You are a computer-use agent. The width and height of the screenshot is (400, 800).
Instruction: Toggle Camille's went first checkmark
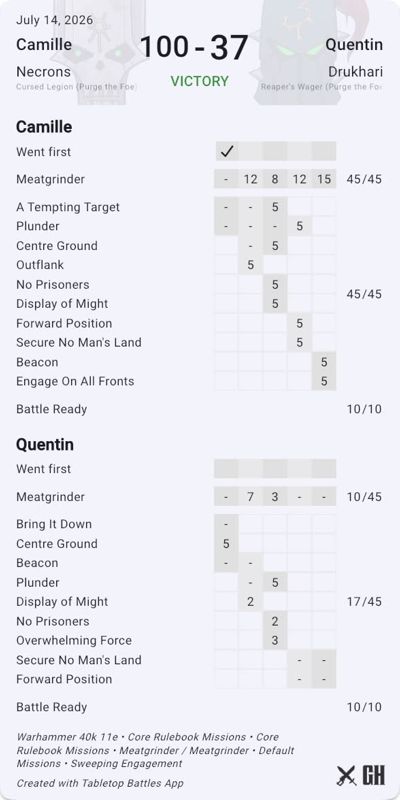click(226, 152)
